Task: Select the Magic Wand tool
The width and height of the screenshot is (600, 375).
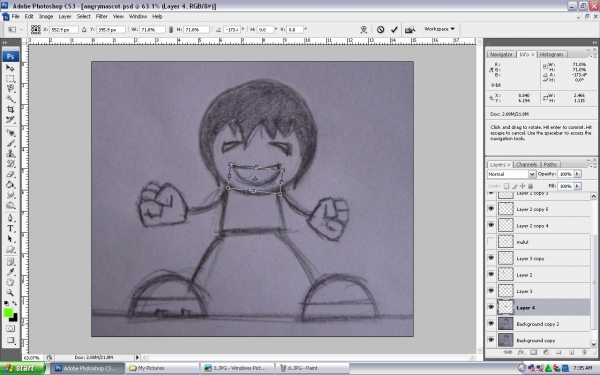Action: pos(10,99)
